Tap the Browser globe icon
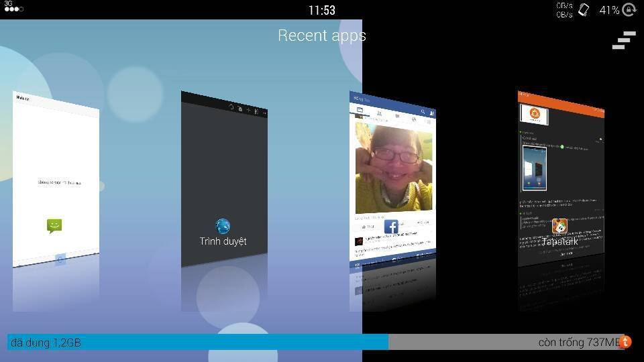Screen dimensions: 644x362 click(223, 226)
